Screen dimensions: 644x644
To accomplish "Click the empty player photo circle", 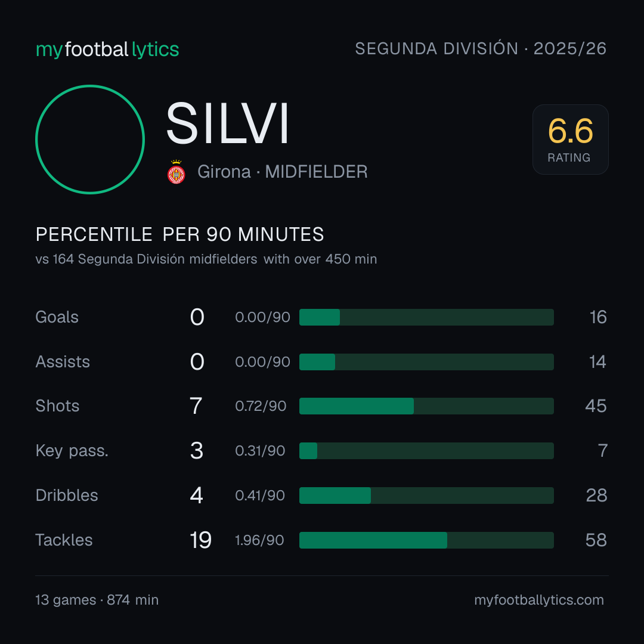I will [x=90, y=139].
